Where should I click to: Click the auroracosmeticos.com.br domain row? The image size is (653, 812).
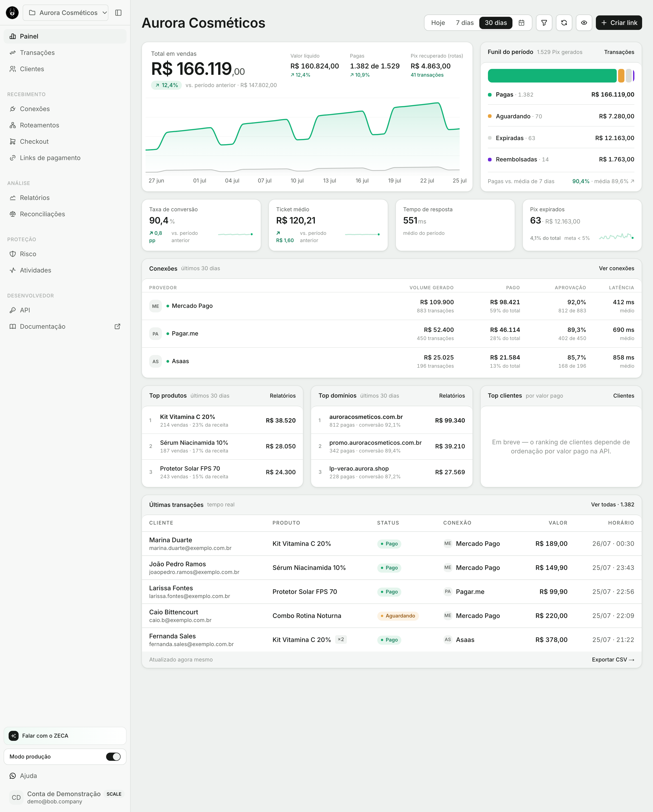(392, 420)
